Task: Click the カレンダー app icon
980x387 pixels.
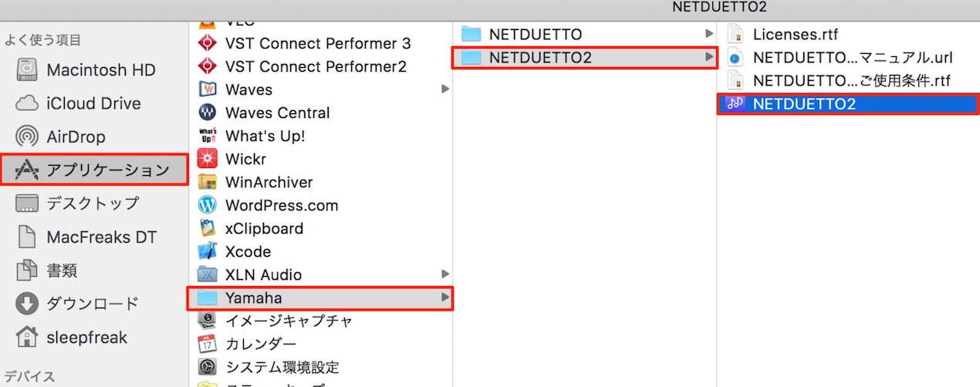Action: pos(207,344)
